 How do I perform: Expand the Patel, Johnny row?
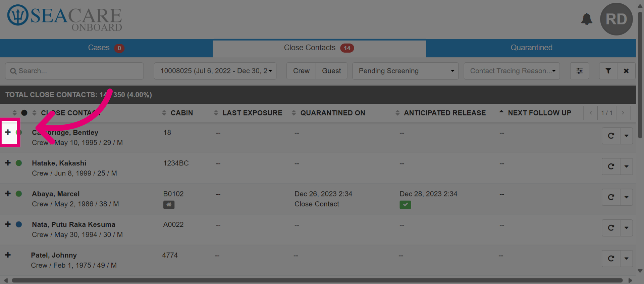pos(8,255)
